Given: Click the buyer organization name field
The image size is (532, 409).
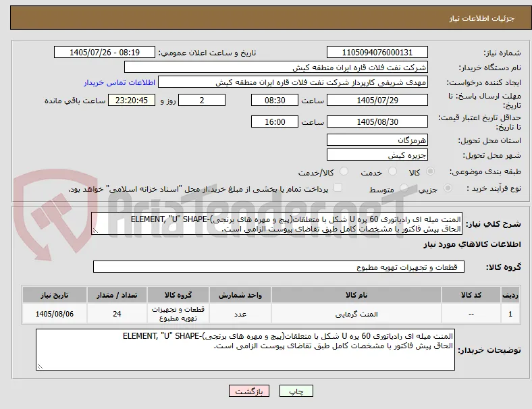Looking at the screenshot, I should [276, 67].
